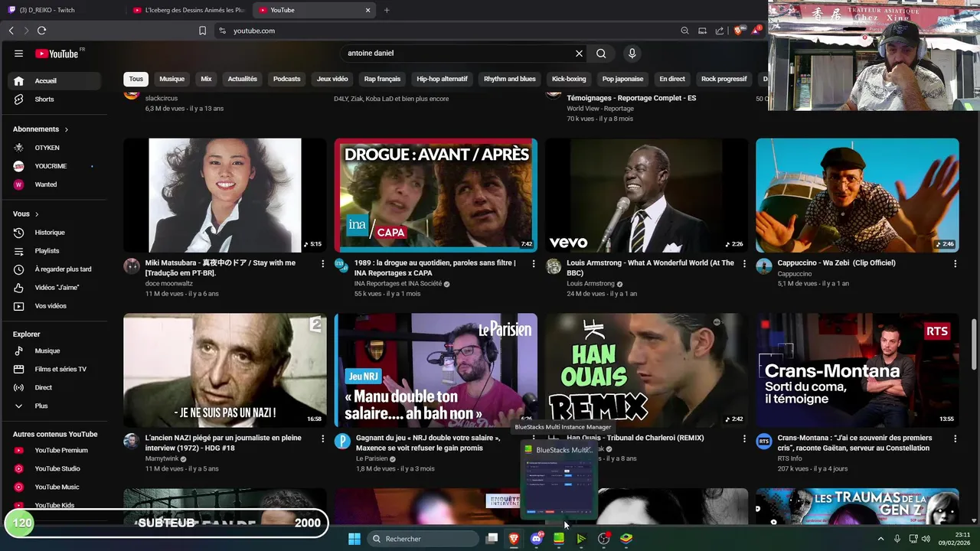Click the RTS Info channel avatar

pyautogui.click(x=763, y=441)
